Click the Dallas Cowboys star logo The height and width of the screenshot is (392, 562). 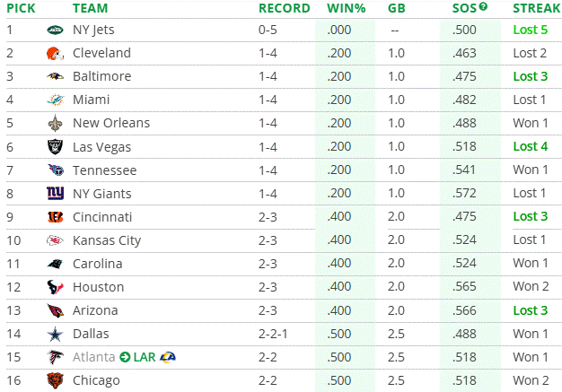[56, 334]
